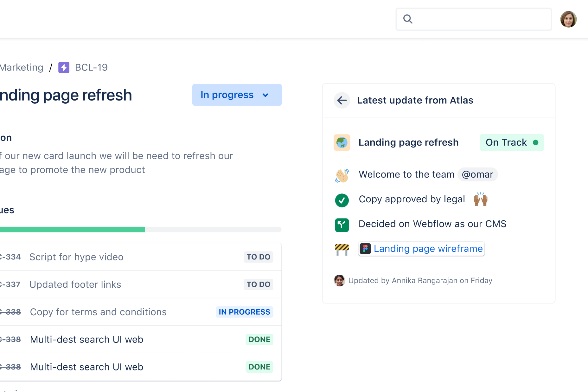Click the chevron arrow on the status button
This screenshot has height=392, width=588.
[266, 95]
